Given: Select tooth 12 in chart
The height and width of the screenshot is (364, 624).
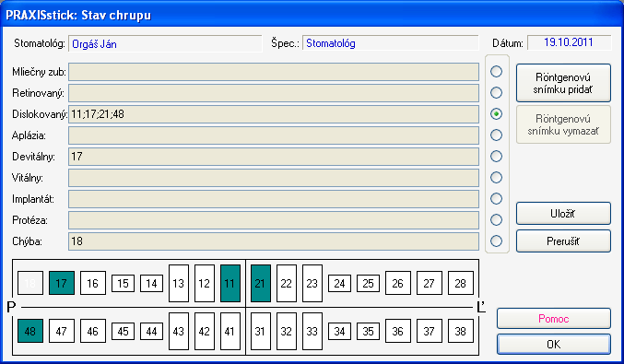Looking at the screenshot, I should click(205, 283).
